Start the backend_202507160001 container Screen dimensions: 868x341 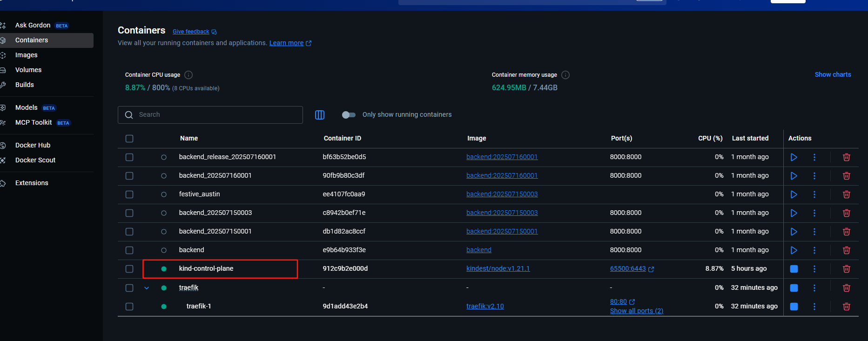(x=794, y=176)
